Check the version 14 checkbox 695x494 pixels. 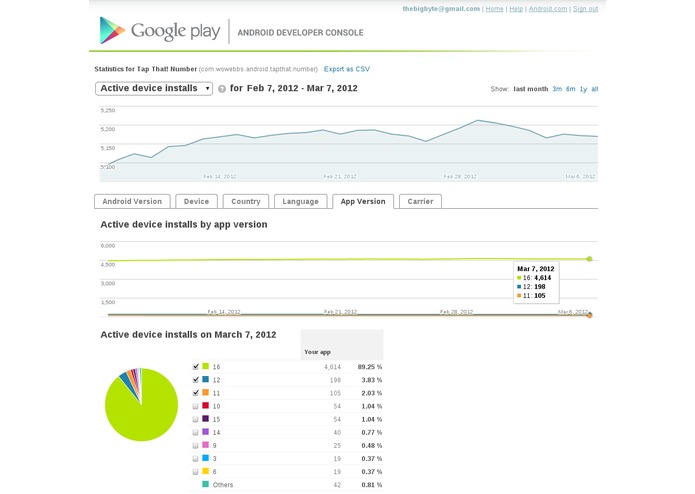coord(195,432)
